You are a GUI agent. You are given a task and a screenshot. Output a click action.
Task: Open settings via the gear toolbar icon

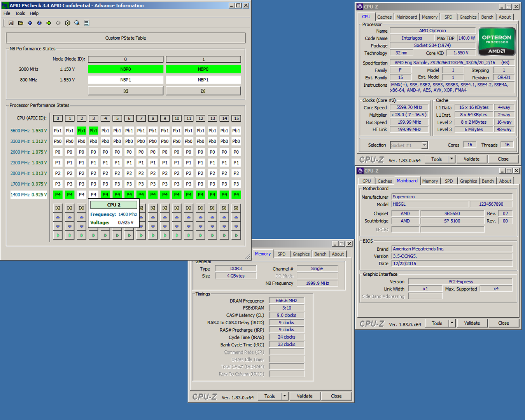(x=68, y=23)
